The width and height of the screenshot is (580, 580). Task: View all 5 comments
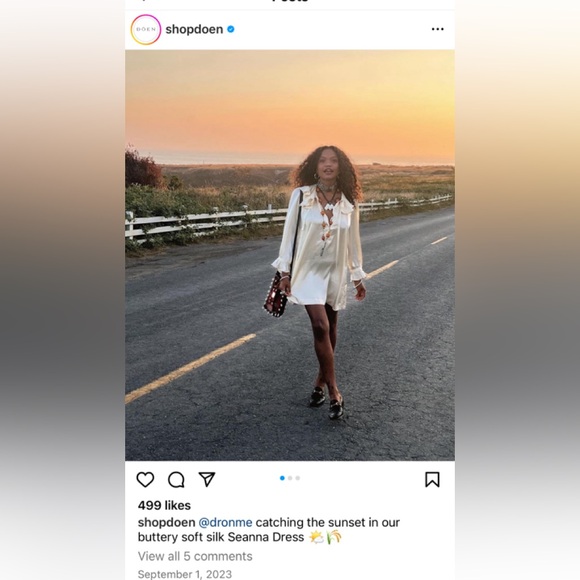tap(195, 556)
